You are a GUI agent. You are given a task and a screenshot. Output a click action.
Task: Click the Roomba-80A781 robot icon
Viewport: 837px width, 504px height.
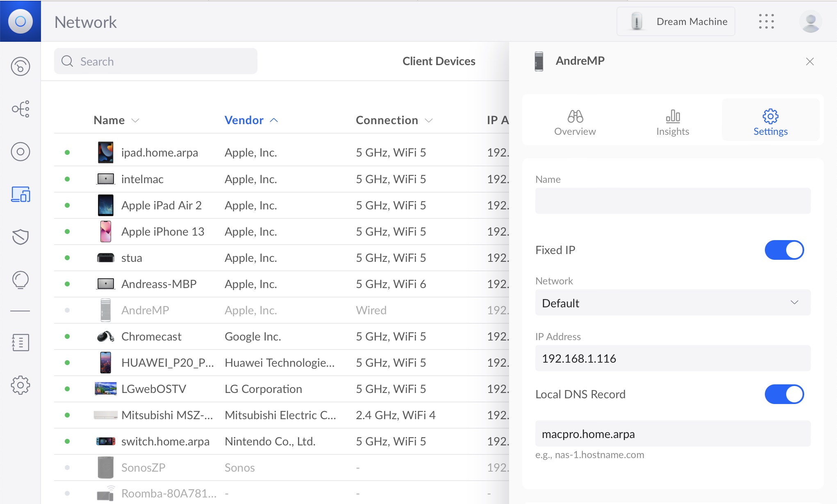coord(106,493)
